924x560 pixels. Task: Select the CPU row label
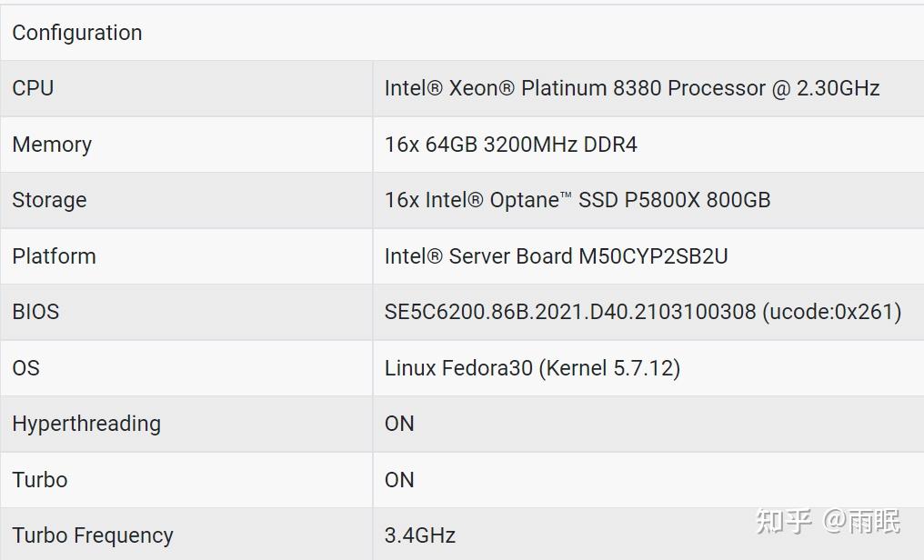click(33, 88)
